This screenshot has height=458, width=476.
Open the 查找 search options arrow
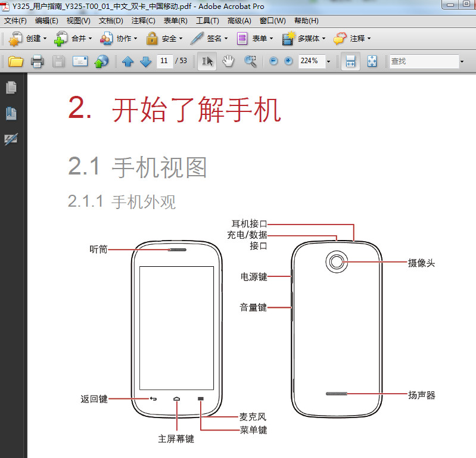pyautogui.click(x=462, y=61)
